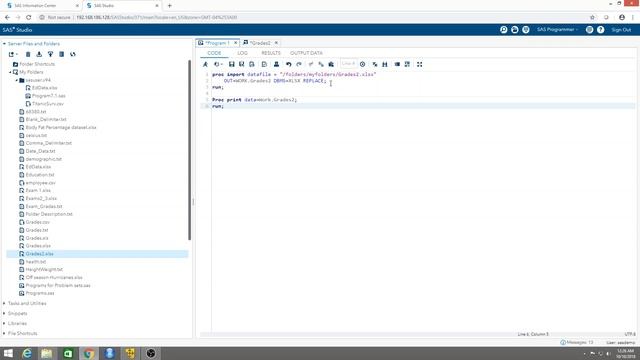The image size is (640, 360).
Task: Open Internet Explorer from the taskbar
Action: coord(27,353)
